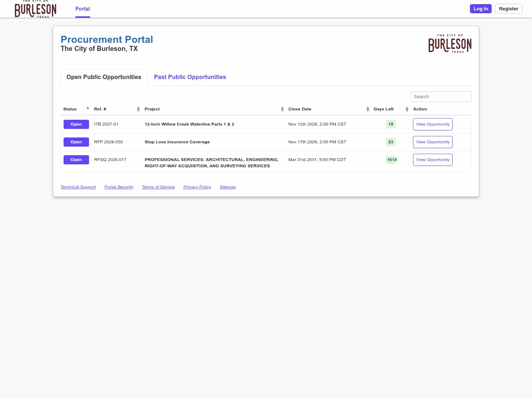Click the Procurement Portal heading
532x399 pixels.
click(107, 40)
